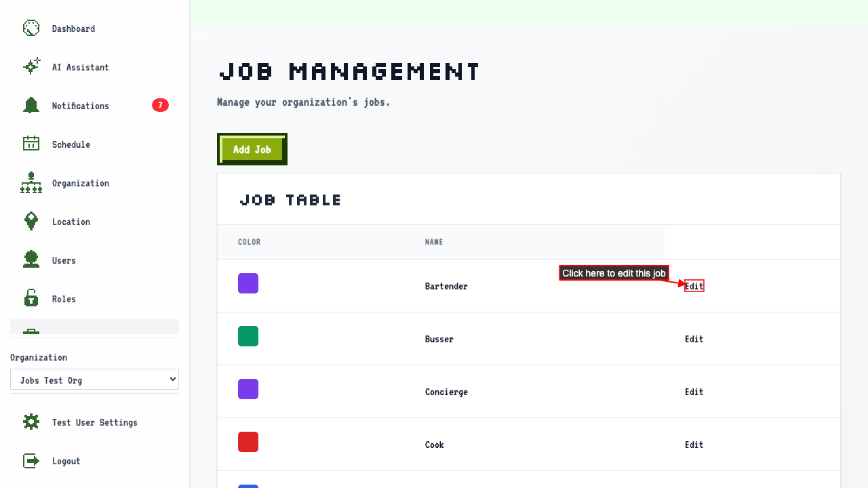Click the Notifications bell icon
This screenshot has height=488, width=868.
tap(31, 105)
